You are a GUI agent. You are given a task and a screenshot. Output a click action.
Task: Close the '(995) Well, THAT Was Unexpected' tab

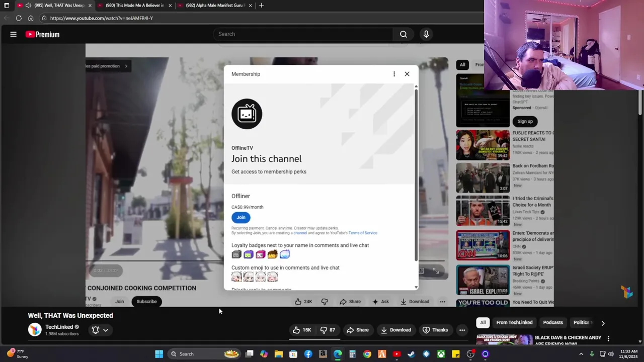coord(90,6)
